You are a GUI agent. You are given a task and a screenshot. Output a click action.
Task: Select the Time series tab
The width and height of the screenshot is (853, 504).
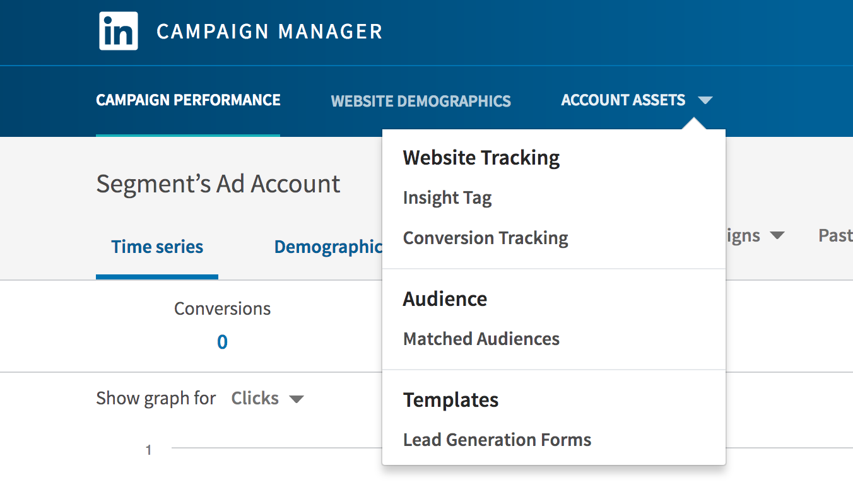[156, 247]
